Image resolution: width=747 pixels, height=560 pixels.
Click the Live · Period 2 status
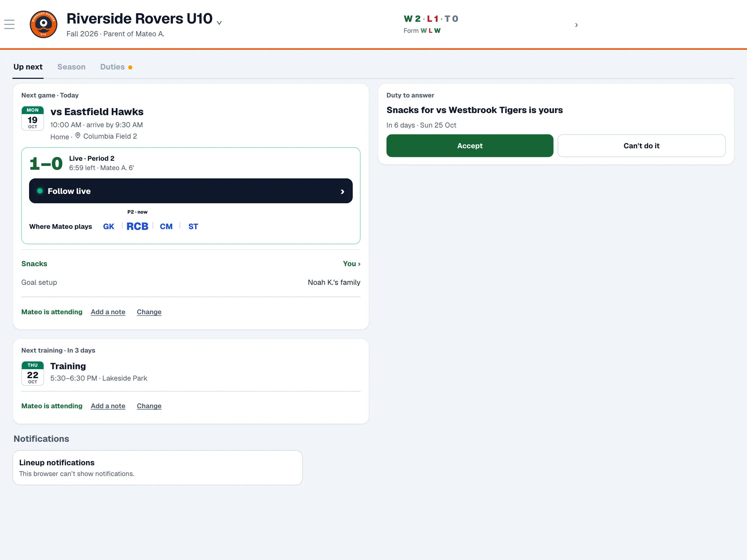click(x=92, y=158)
